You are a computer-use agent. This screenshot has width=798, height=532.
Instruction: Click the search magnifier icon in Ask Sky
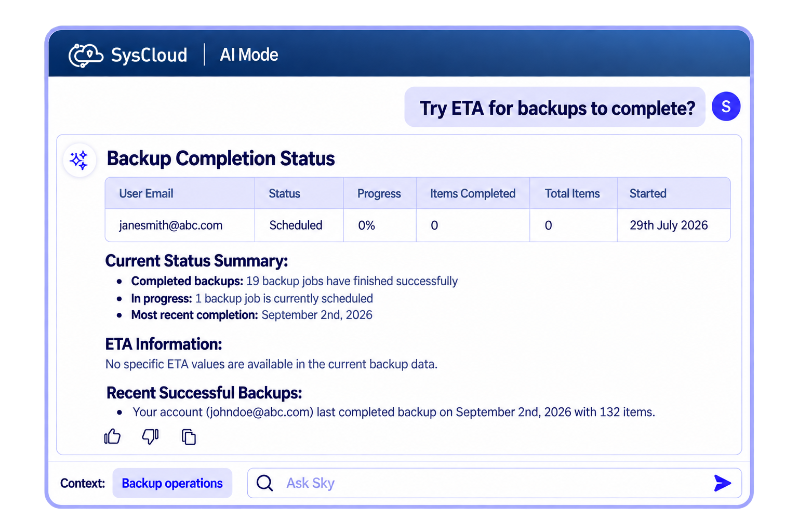pos(264,483)
